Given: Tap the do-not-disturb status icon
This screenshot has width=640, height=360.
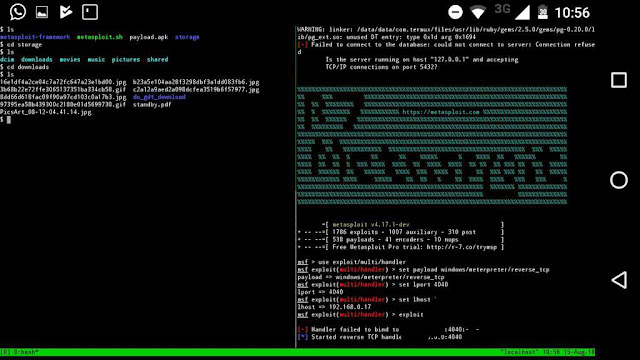Looking at the screenshot, I should pyautogui.click(x=455, y=12).
